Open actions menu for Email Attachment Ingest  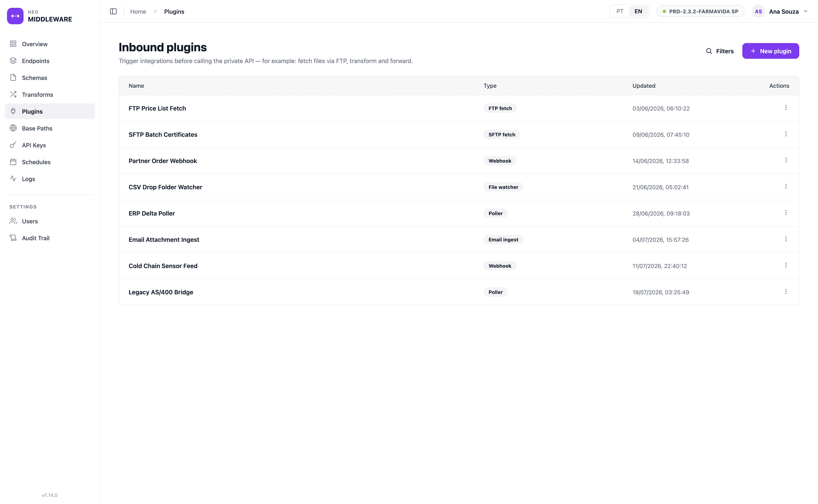786,239
